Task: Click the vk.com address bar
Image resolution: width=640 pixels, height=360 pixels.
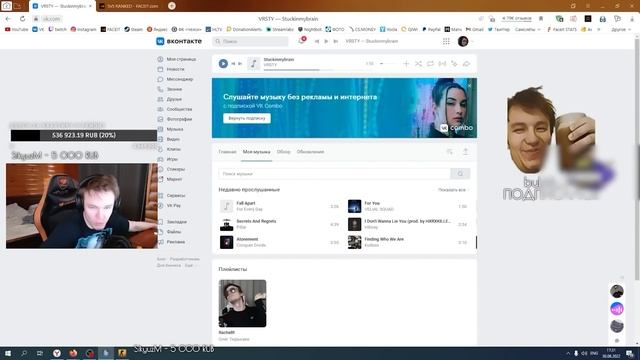Action: click(51, 19)
